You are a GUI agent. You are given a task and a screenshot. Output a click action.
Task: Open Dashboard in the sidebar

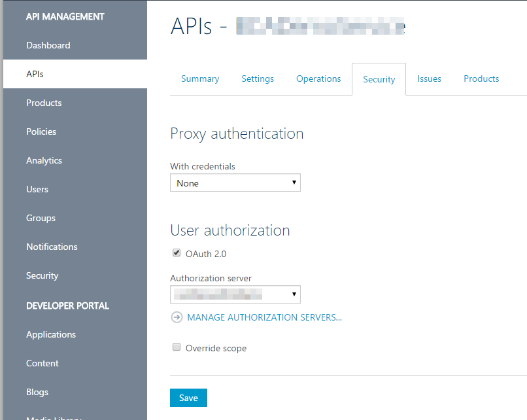[x=48, y=45]
